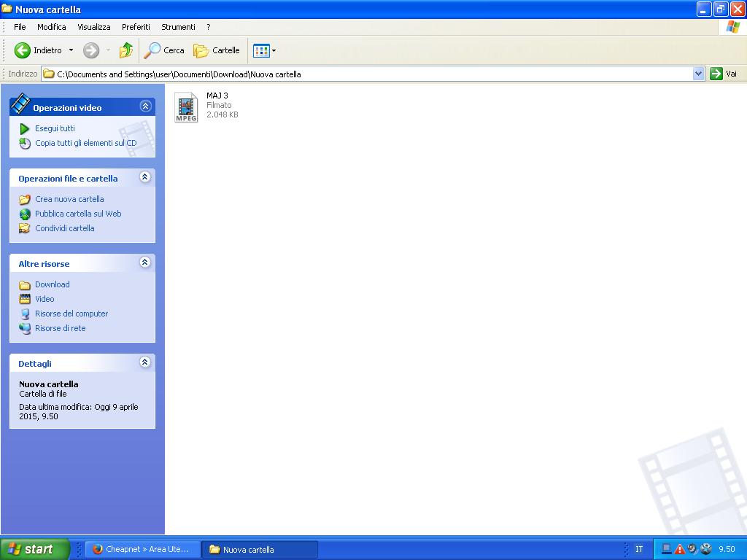Image resolution: width=747 pixels, height=560 pixels.
Task: Click Crea nuova cartella link
Action: point(69,199)
